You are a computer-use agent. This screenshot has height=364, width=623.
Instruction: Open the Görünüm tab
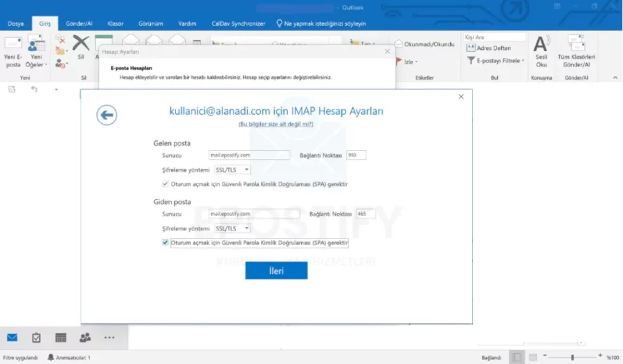pyautogui.click(x=151, y=24)
